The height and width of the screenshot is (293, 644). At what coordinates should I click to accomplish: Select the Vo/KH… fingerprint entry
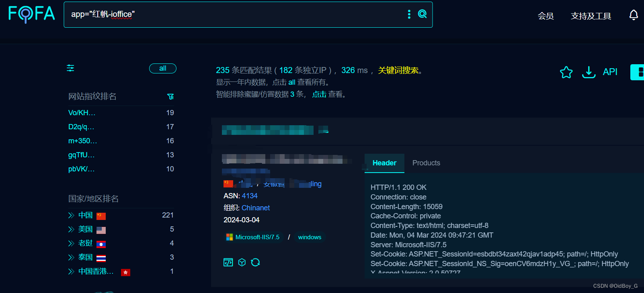pyautogui.click(x=82, y=113)
